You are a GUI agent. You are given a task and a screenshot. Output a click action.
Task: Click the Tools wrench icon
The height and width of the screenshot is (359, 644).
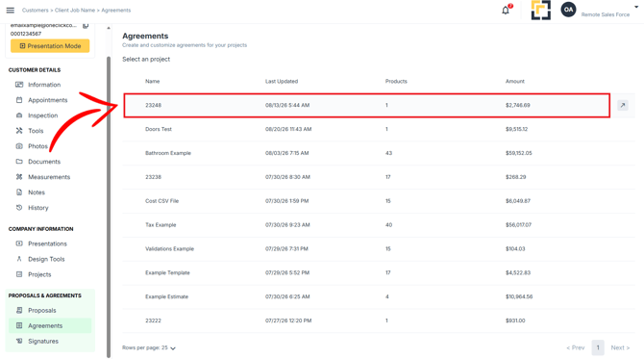(19, 131)
